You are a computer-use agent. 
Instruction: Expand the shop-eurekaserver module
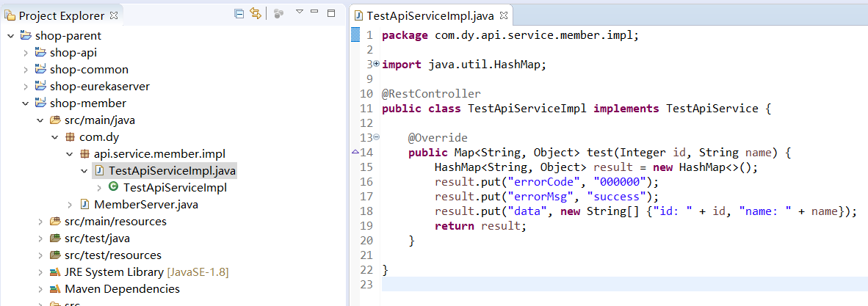pos(26,87)
